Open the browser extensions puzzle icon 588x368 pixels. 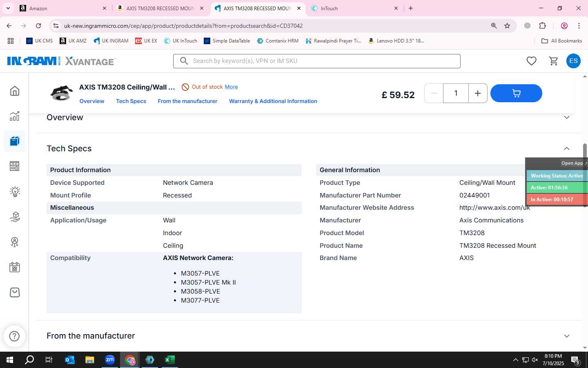(543, 26)
